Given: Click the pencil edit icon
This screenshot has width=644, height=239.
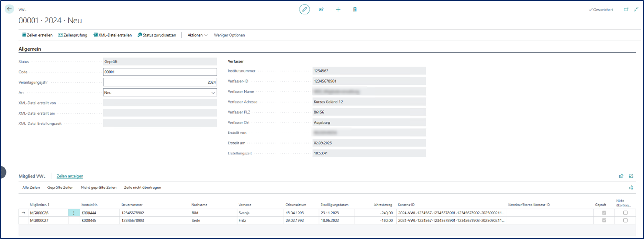Looking at the screenshot, I should [x=304, y=9].
